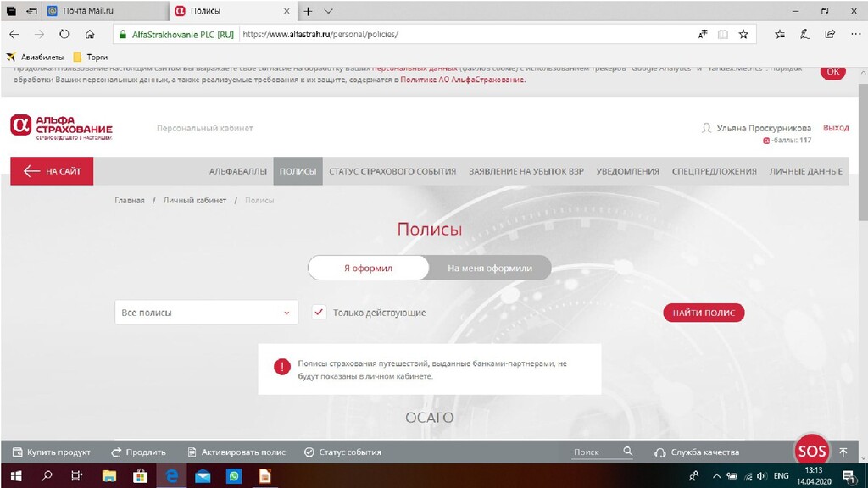868x488 pixels.
Task: Click Статус события in bottom bar
Action: click(x=343, y=452)
